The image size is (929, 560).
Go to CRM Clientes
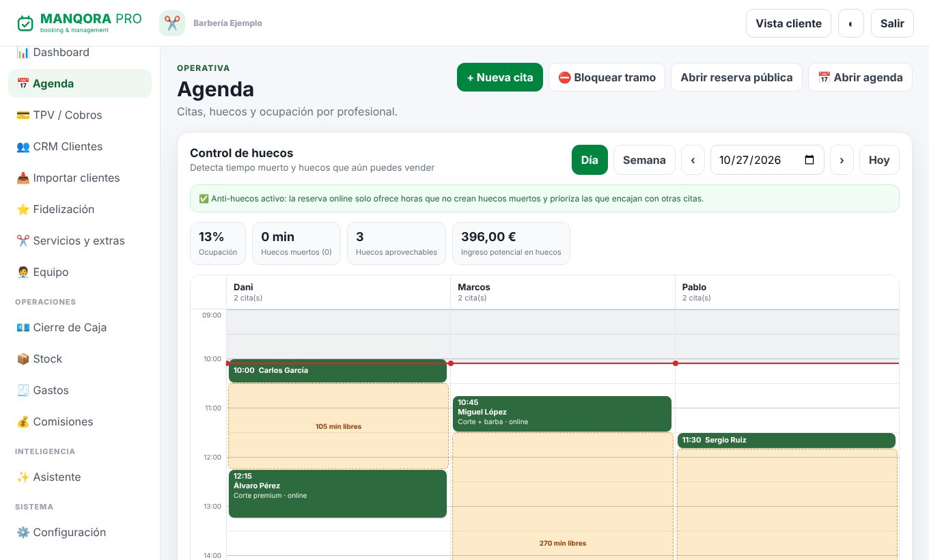coord(80,146)
